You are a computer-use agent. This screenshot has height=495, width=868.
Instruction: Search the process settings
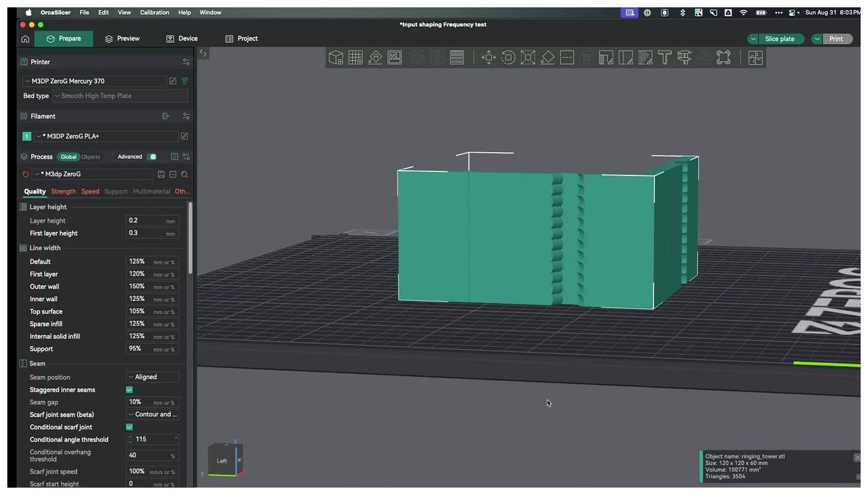pos(185,174)
